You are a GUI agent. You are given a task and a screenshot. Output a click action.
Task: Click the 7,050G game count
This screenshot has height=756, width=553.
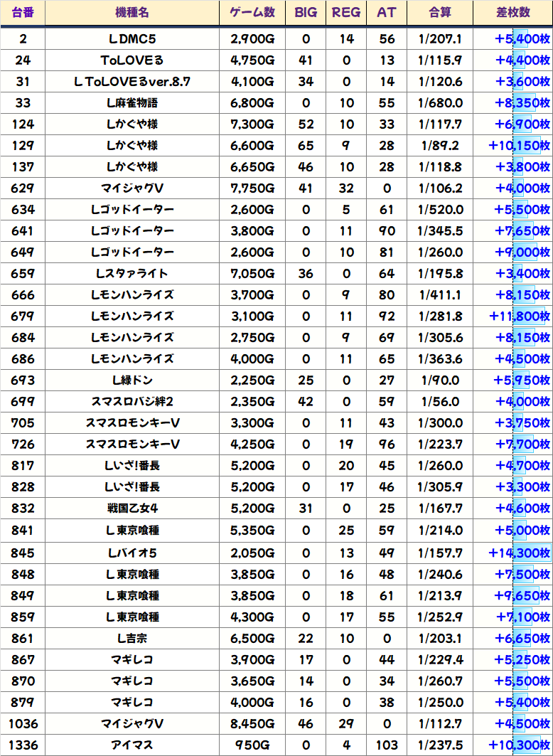pyautogui.click(x=252, y=273)
